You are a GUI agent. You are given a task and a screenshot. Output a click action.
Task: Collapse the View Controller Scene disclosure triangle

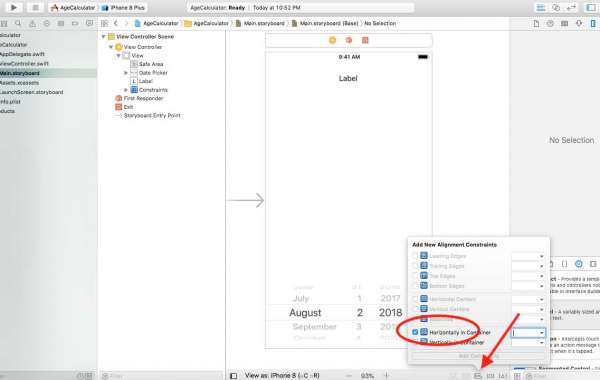103,37
